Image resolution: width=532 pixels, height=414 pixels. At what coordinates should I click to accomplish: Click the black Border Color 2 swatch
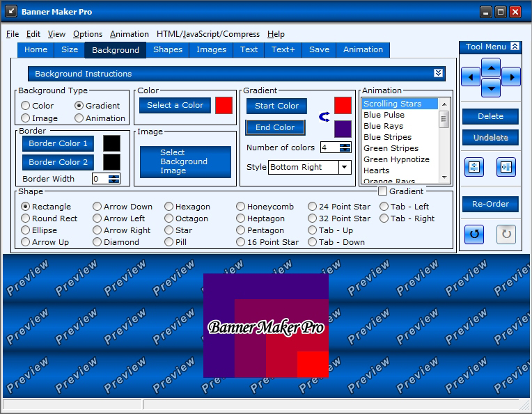pos(111,162)
